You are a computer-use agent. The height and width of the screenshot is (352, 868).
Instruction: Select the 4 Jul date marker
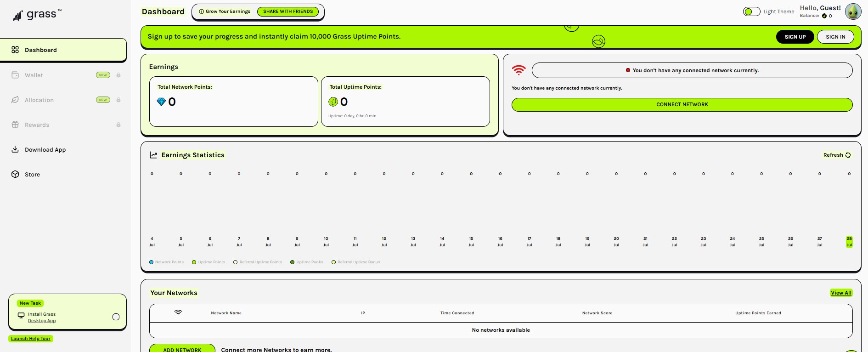click(152, 242)
